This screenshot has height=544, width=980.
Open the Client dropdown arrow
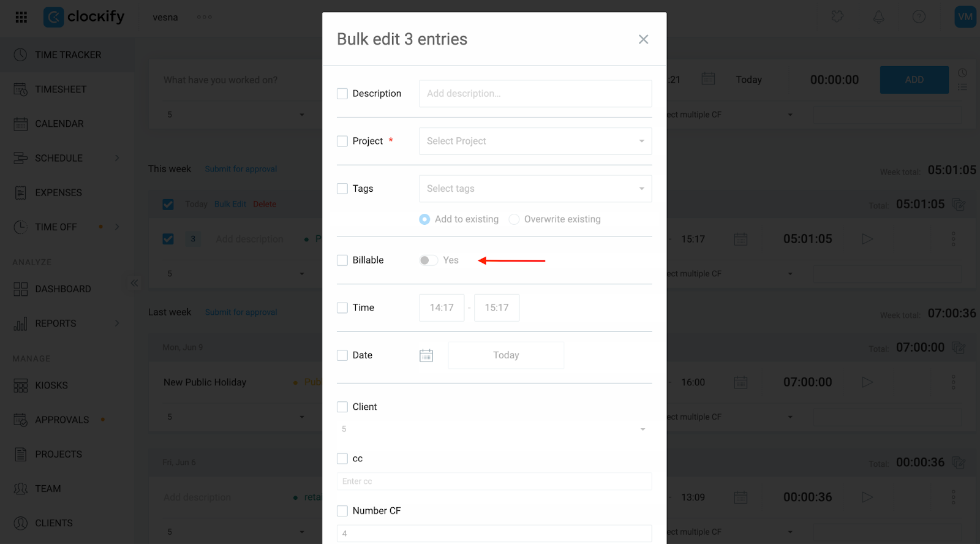[643, 429]
